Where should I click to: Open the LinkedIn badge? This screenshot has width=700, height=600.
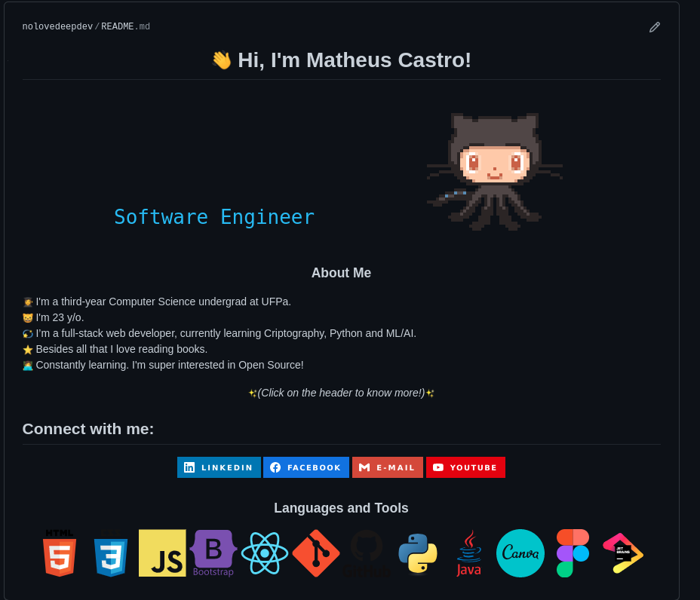(219, 467)
